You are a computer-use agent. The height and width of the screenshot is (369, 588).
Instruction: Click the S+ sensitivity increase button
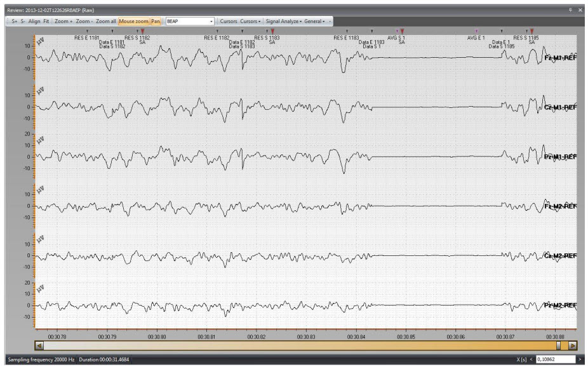14,22
